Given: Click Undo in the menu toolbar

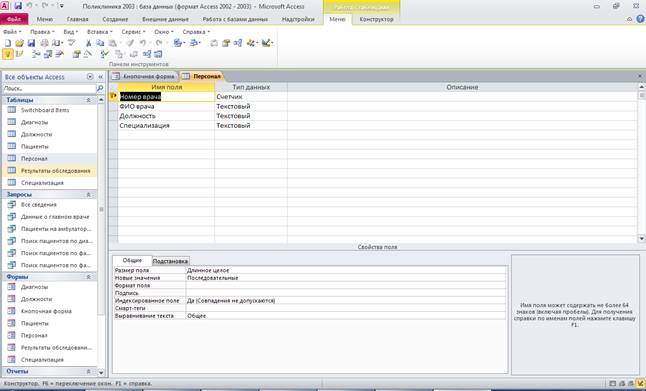Looking at the screenshot, I should 143,43.
